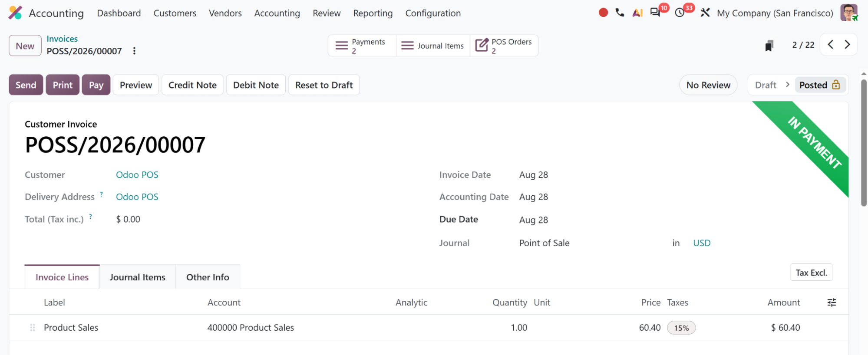Image resolution: width=868 pixels, height=355 pixels.
Task: Open the phone dialer icon
Action: 620,13
